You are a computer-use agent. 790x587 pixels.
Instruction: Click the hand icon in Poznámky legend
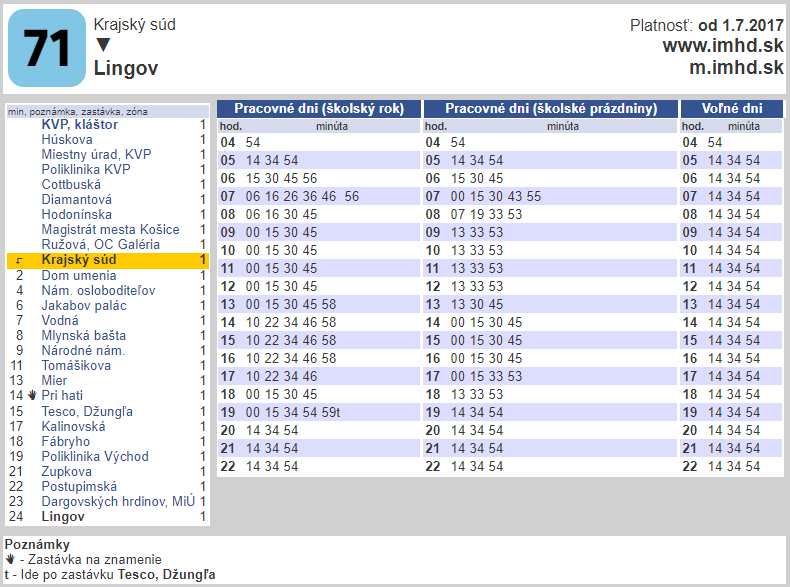pyautogui.click(x=10, y=560)
